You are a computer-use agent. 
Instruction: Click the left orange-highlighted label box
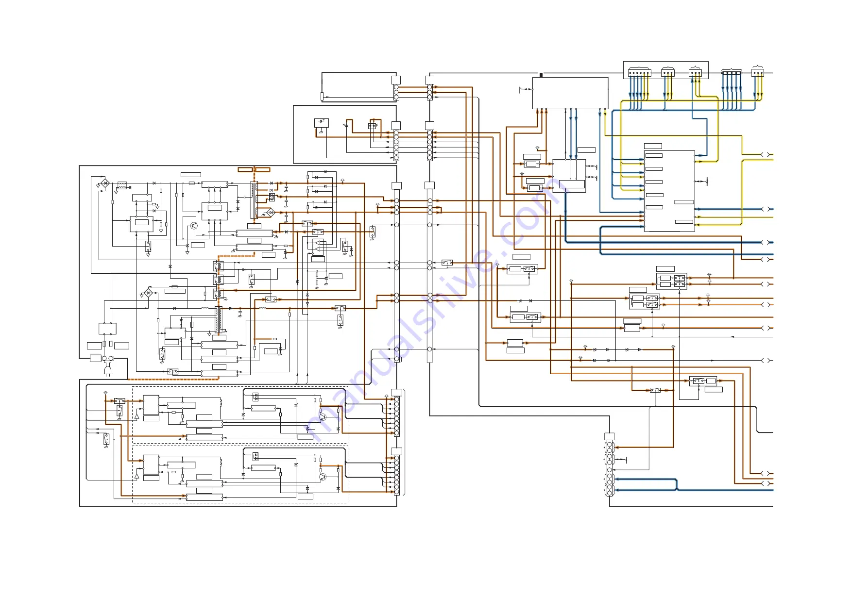pyautogui.click(x=245, y=169)
